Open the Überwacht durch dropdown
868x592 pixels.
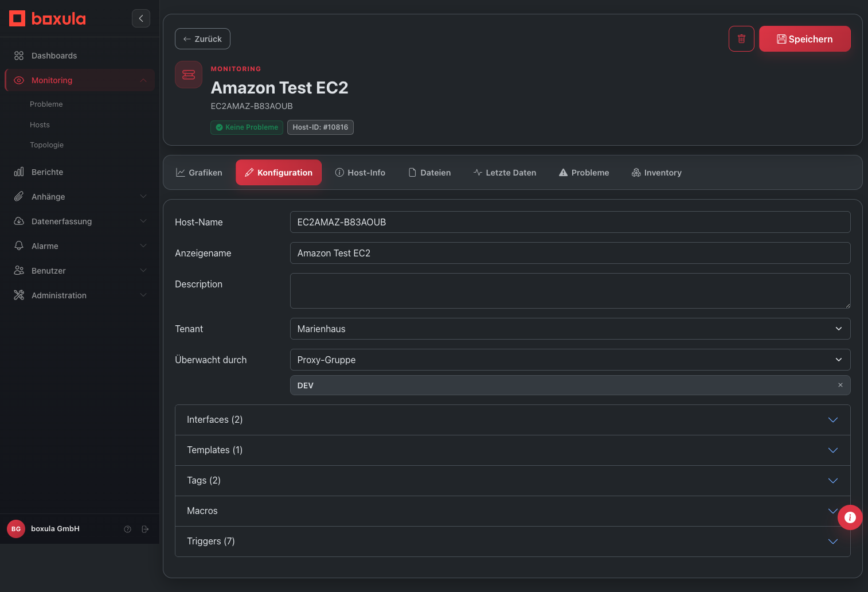pos(570,360)
